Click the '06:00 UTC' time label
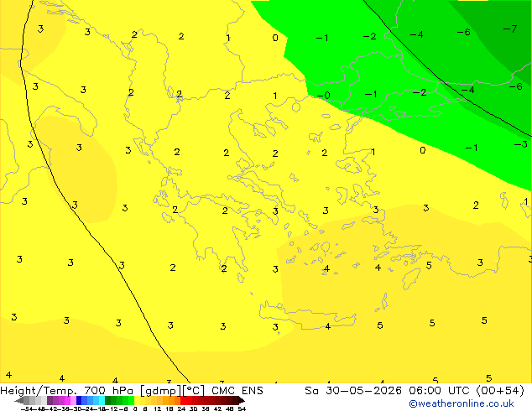Image resolution: width=532 pixels, height=411 pixels. [x=441, y=391]
